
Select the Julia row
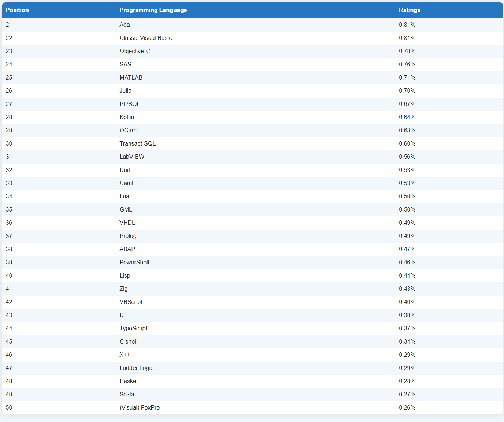tap(253, 91)
